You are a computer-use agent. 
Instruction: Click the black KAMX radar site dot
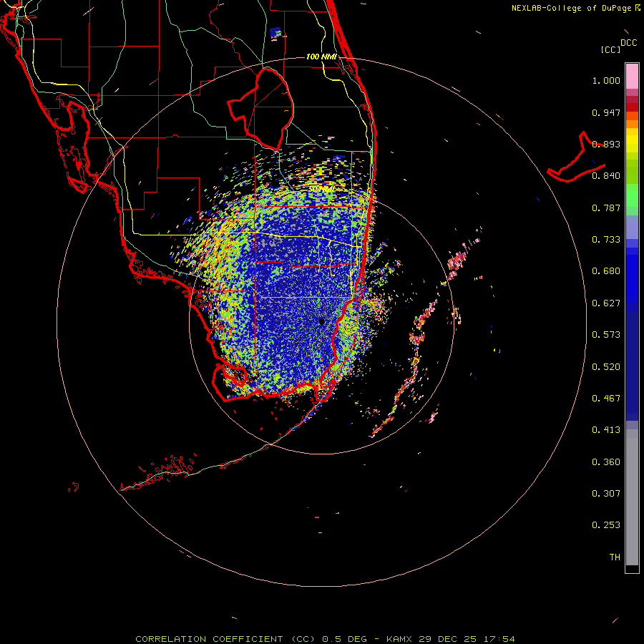(322, 322)
